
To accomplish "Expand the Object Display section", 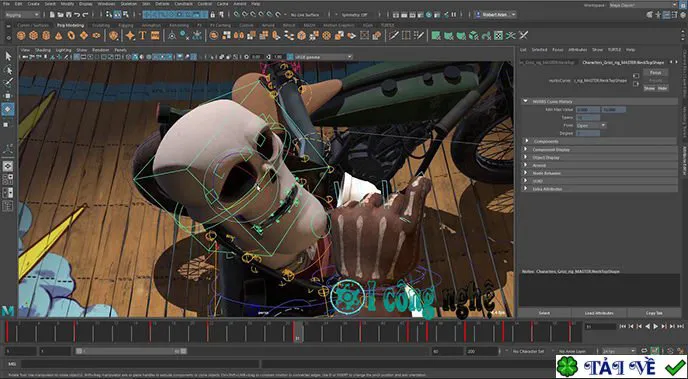I will (527, 157).
